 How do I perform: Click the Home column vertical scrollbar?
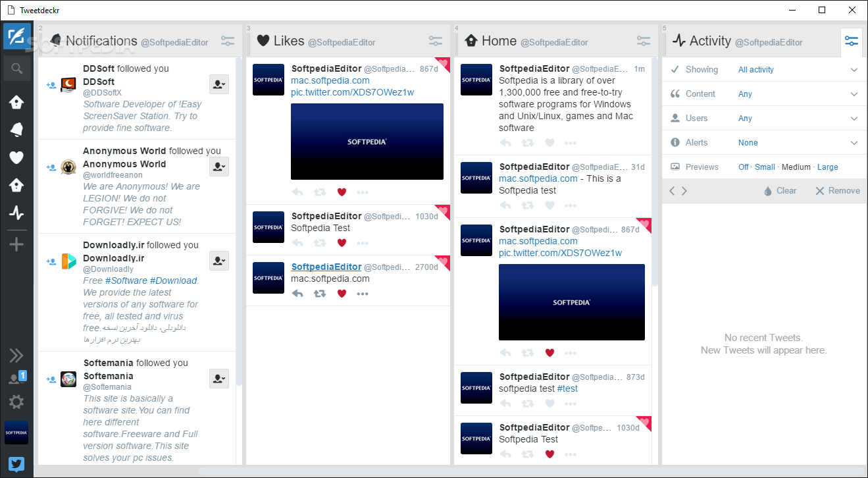[x=655, y=172]
